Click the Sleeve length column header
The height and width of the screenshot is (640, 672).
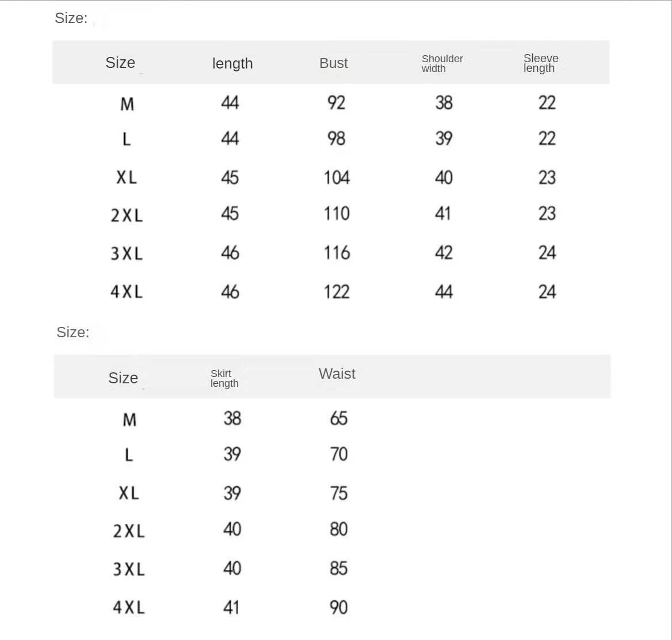tap(541, 63)
